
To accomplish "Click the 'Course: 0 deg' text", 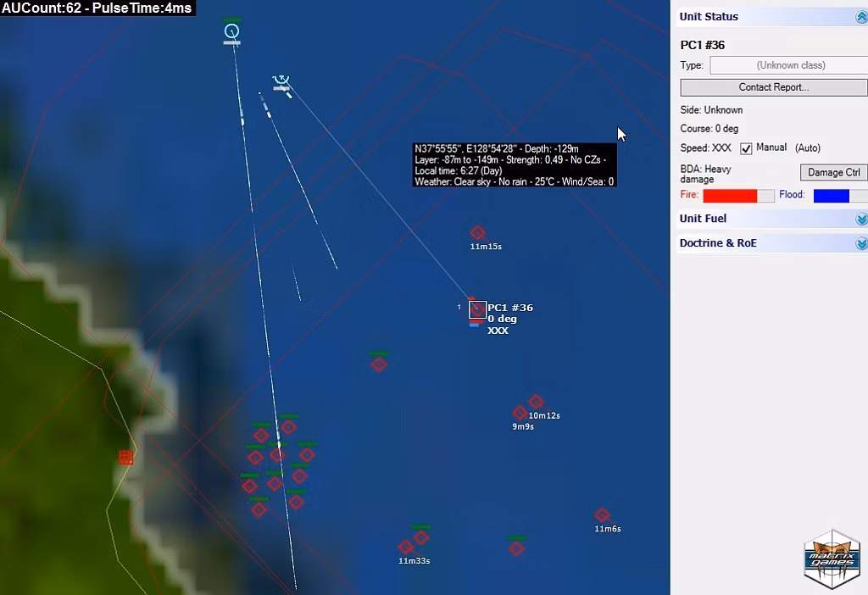I will pyautogui.click(x=709, y=129).
